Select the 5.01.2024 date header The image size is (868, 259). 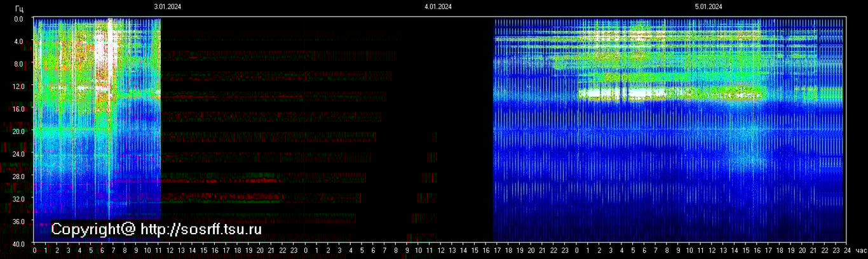(x=709, y=7)
